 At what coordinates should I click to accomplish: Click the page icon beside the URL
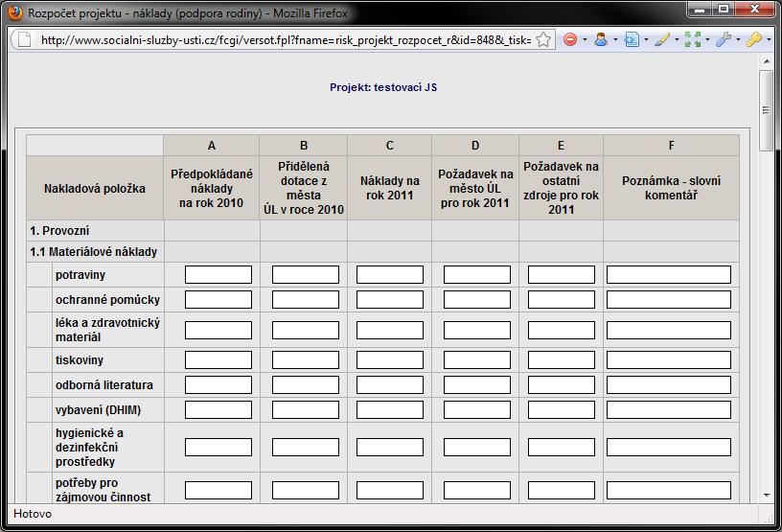pos(24,39)
